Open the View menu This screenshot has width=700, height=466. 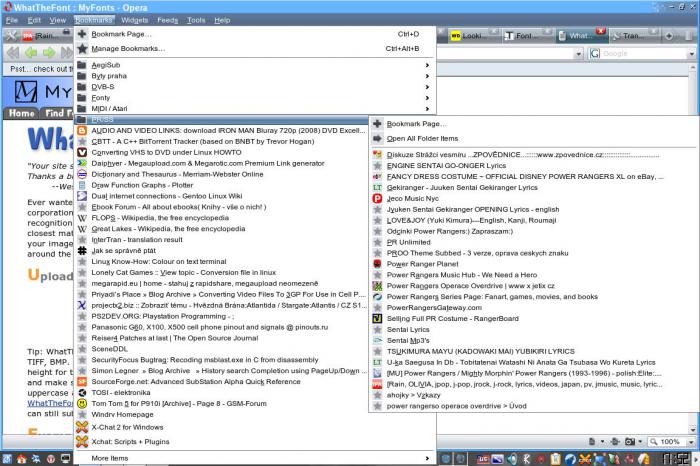(58, 20)
